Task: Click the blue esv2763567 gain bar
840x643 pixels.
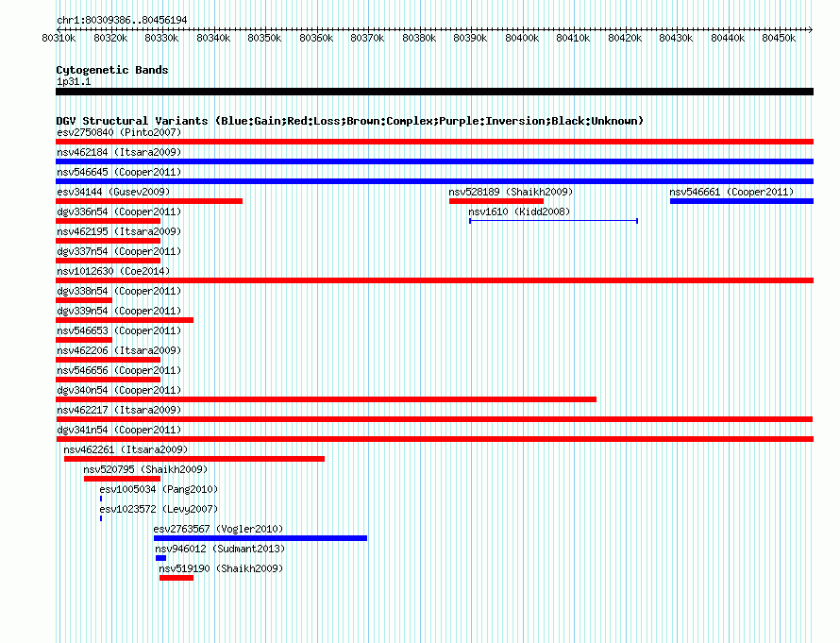Action: (x=260, y=538)
